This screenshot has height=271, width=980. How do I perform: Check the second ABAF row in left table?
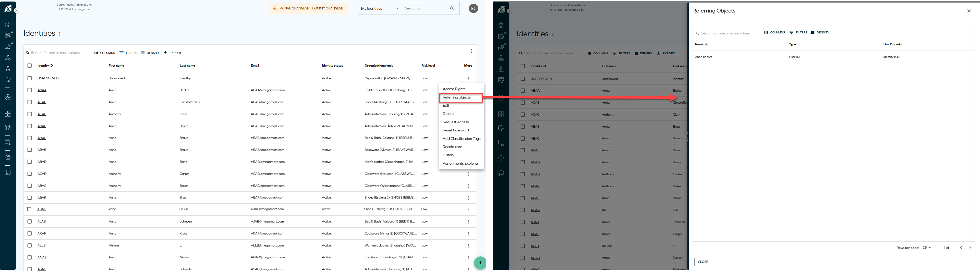point(29,210)
